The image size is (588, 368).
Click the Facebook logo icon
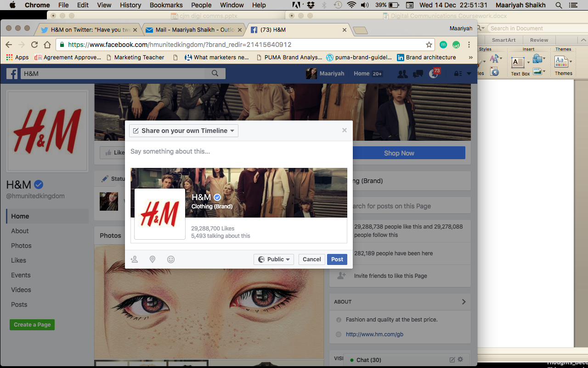point(12,74)
